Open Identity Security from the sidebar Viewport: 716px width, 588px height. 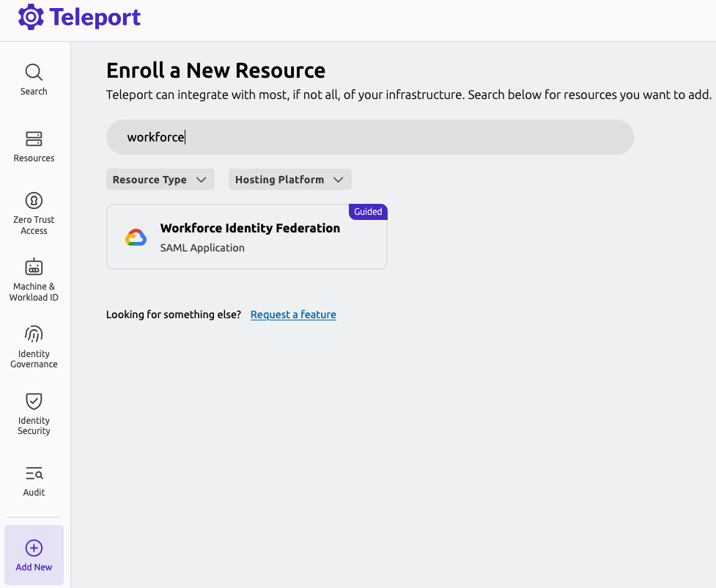(x=34, y=402)
